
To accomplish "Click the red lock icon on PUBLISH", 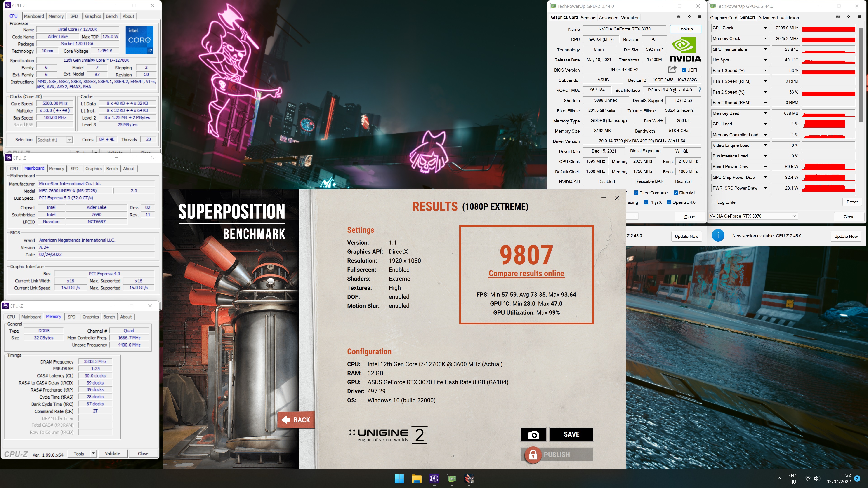I will pos(533,455).
